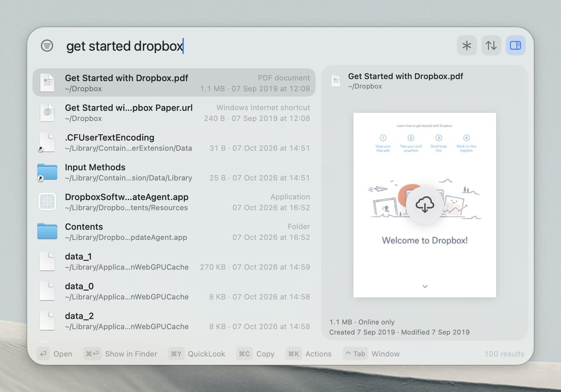Select the Contents folder result
The image size is (561, 392).
coord(174,231)
